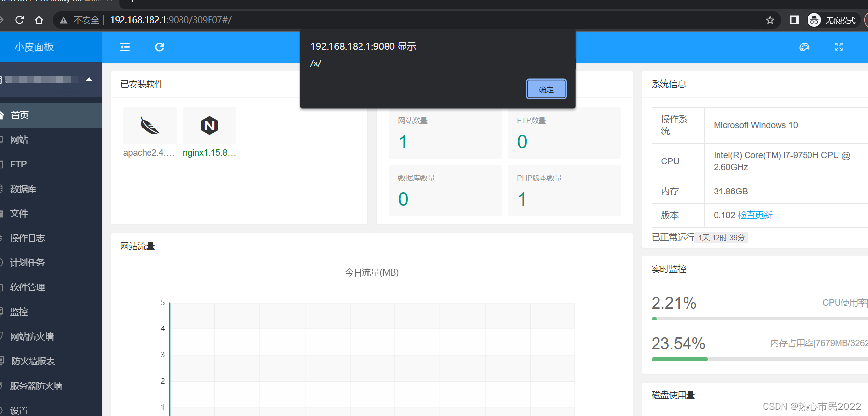Open the 监控 sidebar item
Image resolution: width=868 pixels, height=416 pixels.
point(51,312)
